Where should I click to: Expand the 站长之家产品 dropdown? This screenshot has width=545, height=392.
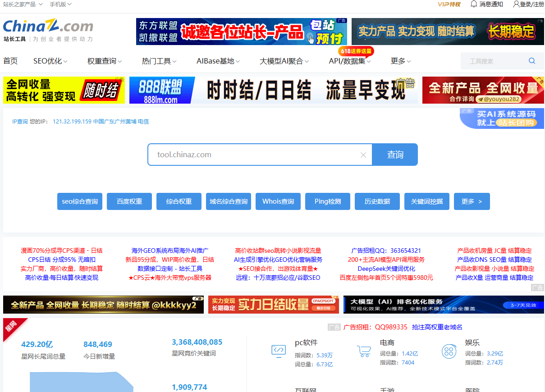click(23, 4)
